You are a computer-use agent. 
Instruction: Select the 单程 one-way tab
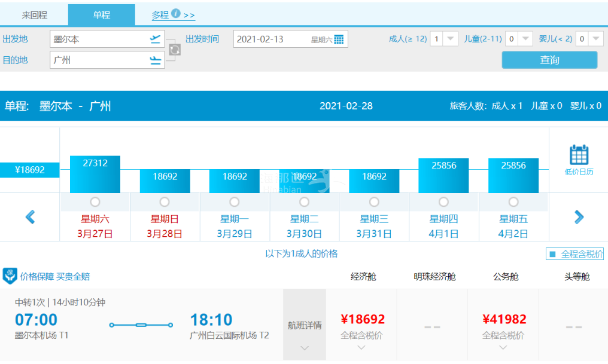click(x=101, y=15)
